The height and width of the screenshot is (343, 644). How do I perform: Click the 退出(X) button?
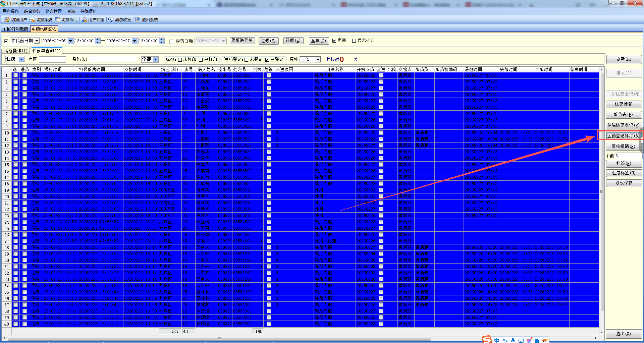pos(624,334)
